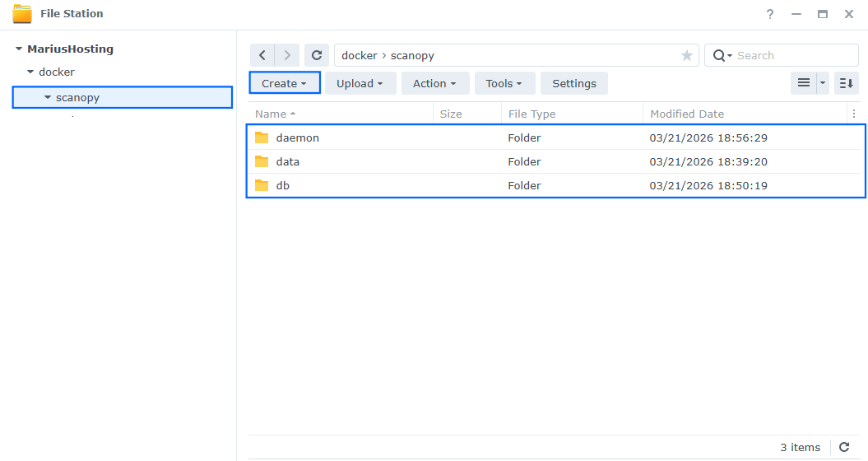The image size is (868, 461).
Task: Select docker folder in sidebar tree
Action: point(57,72)
